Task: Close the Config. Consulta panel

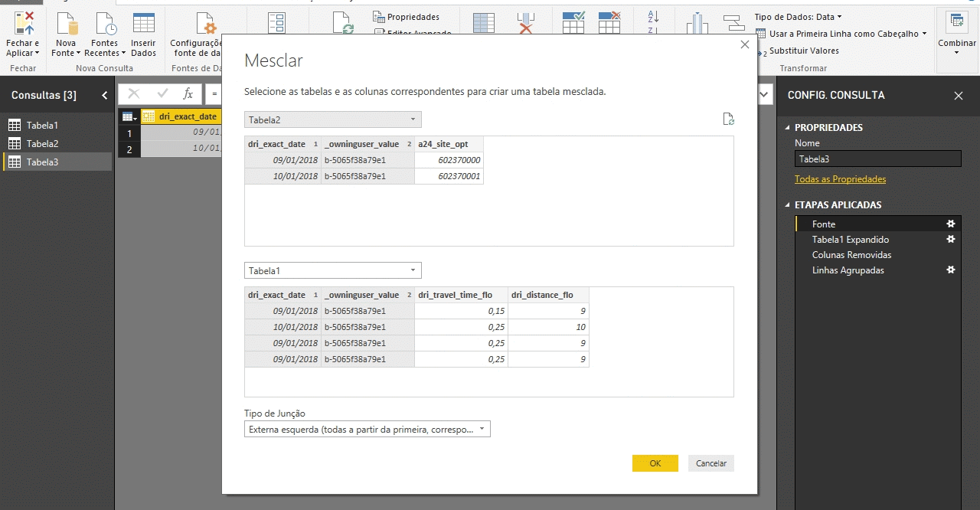Action: click(959, 96)
